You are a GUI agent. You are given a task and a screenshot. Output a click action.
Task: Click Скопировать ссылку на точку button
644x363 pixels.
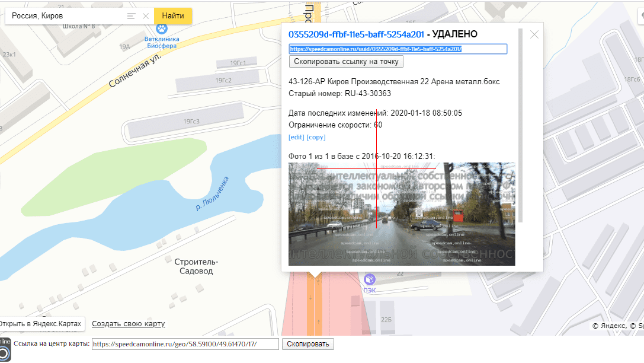[x=346, y=62]
